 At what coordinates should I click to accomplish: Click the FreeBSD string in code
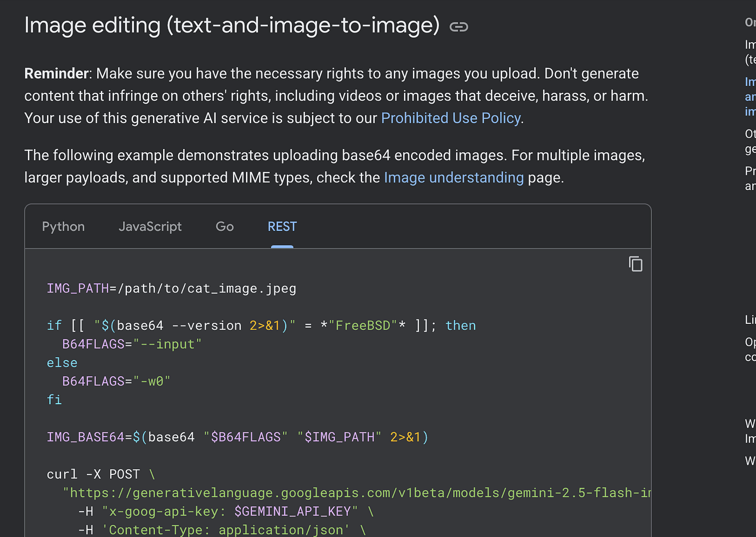tap(363, 326)
